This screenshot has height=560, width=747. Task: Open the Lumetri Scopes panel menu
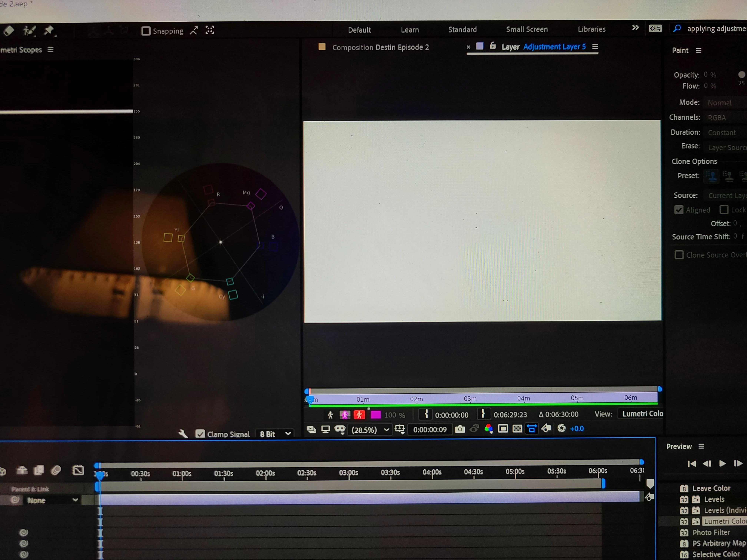click(x=51, y=50)
